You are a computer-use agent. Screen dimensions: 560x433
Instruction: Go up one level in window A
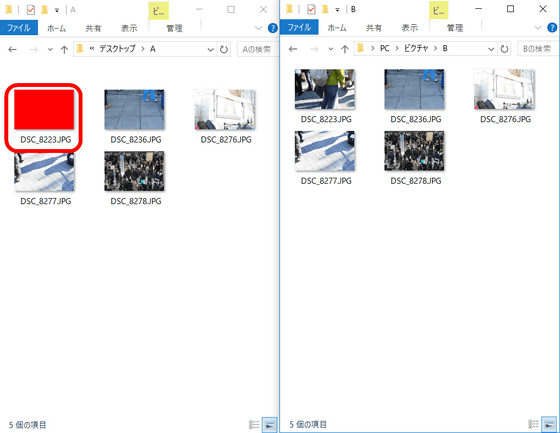(x=64, y=50)
